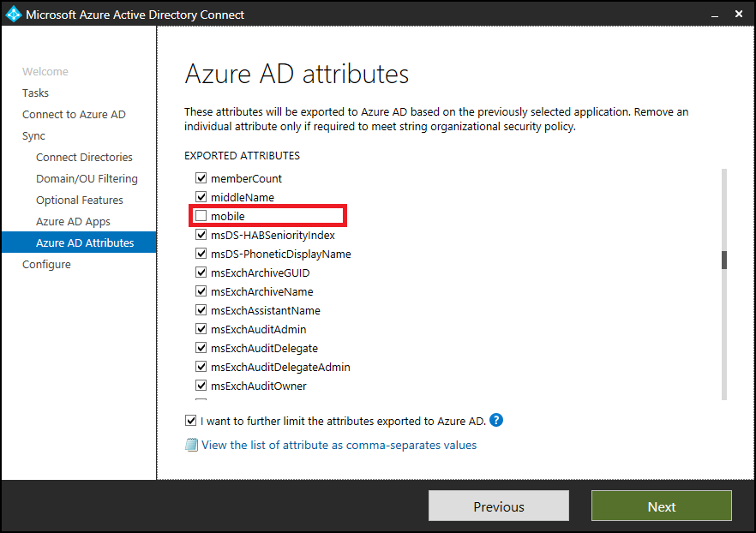Open the Tasks section
Viewport: 756px width, 533px height.
click(35, 93)
